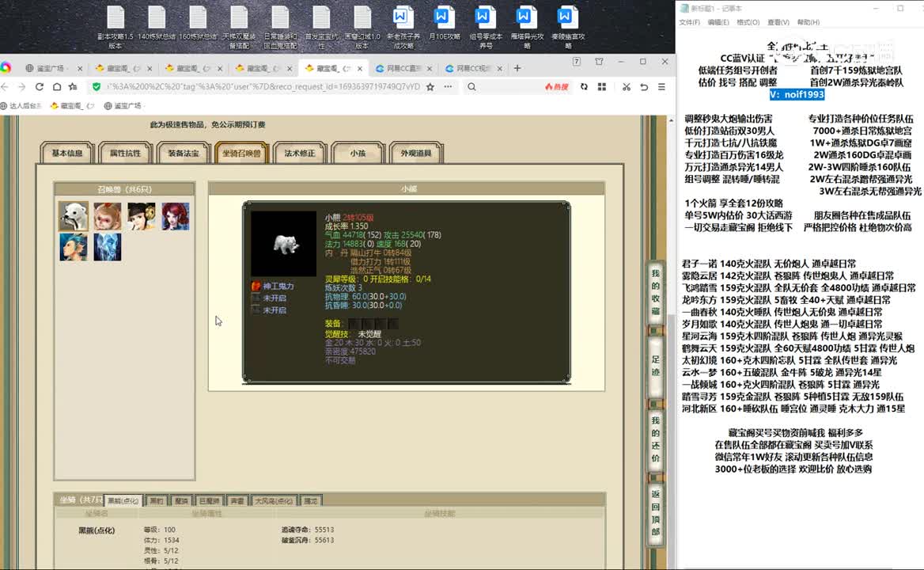This screenshot has width=924, height=570.
Task: Open desktop file 140炼狱总结
Action: (x=157, y=24)
